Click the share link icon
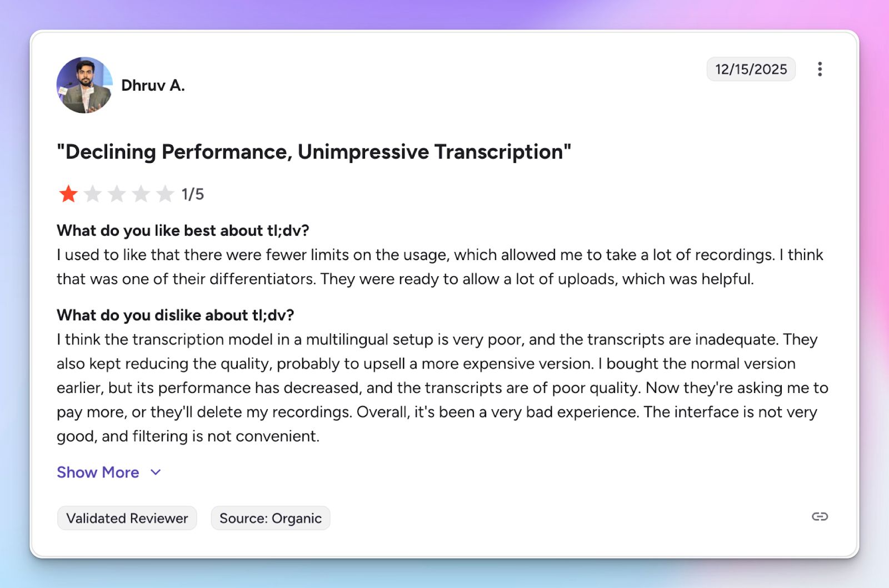Viewport: 889px width, 588px height. (820, 517)
